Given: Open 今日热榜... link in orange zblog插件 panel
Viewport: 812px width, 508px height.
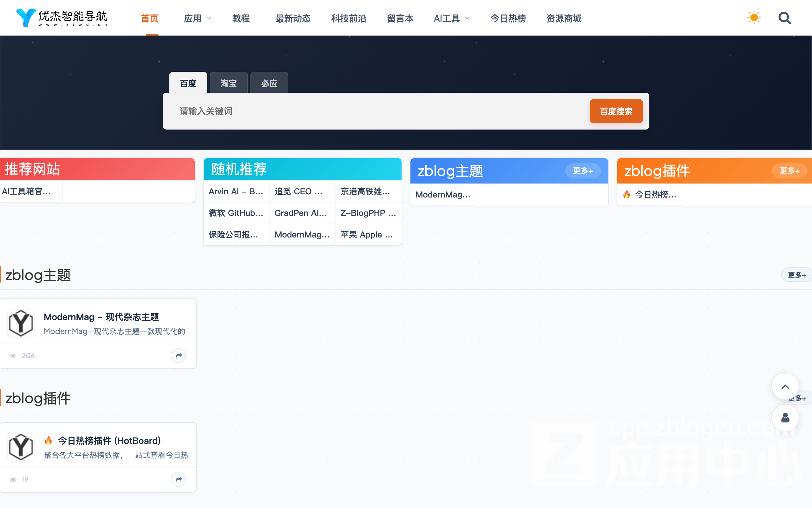Looking at the screenshot, I should 650,195.
